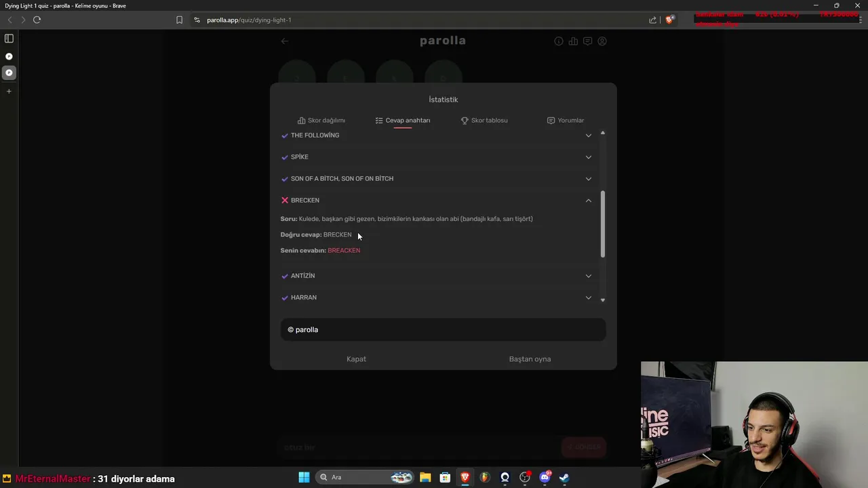Click the scrollbar down arrow in the answer list
Image resolution: width=868 pixels, height=488 pixels.
[603, 299]
